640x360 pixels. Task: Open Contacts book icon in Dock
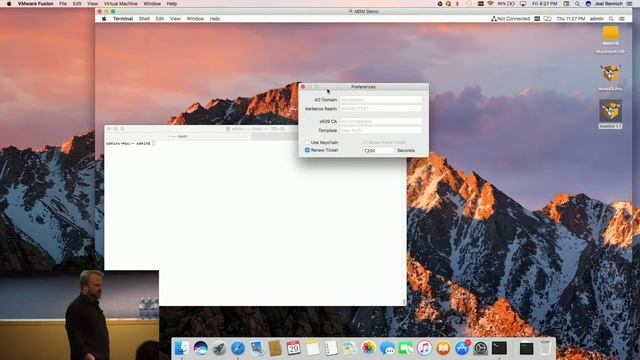pos(275,348)
